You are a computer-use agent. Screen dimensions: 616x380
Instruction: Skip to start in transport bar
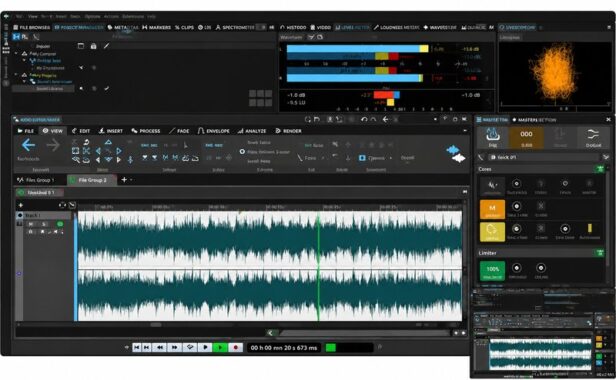136,347
